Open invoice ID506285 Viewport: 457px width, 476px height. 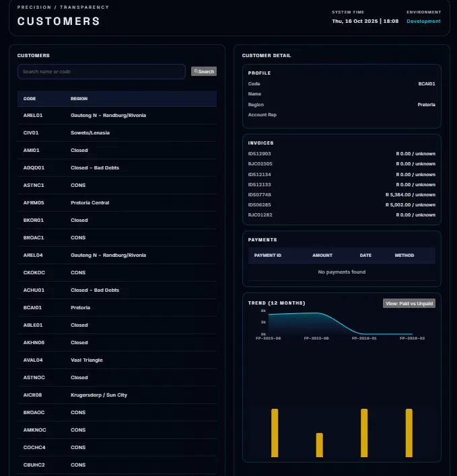click(341, 205)
